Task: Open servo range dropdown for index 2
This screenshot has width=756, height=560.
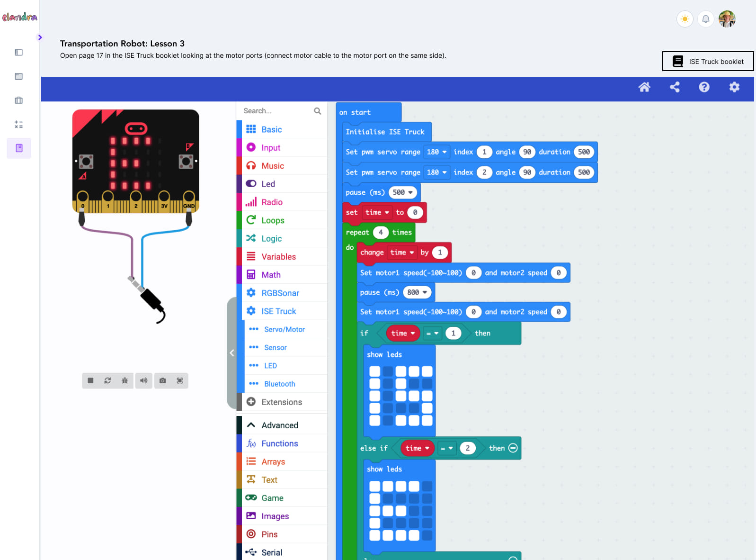Action: pos(436,172)
